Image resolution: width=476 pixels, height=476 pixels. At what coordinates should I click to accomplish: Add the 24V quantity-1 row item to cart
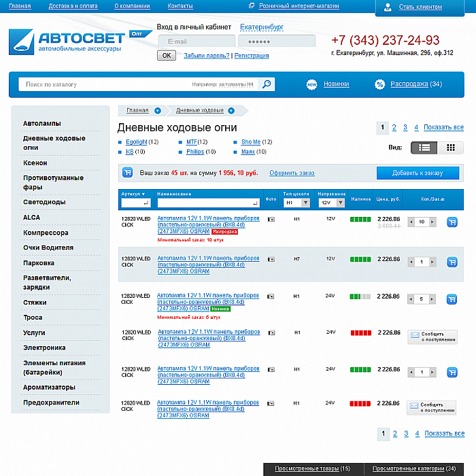point(452,372)
